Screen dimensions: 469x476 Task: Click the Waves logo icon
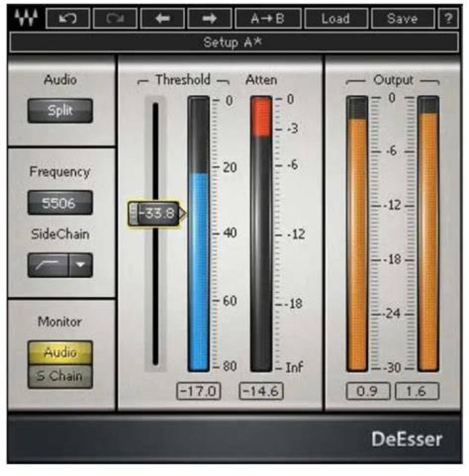(x=26, y=18)
